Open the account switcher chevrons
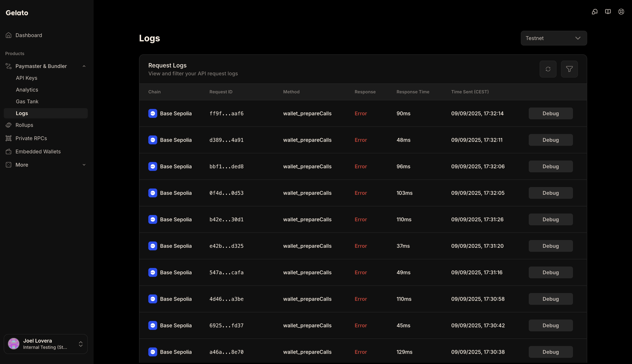 click(81, 344)
